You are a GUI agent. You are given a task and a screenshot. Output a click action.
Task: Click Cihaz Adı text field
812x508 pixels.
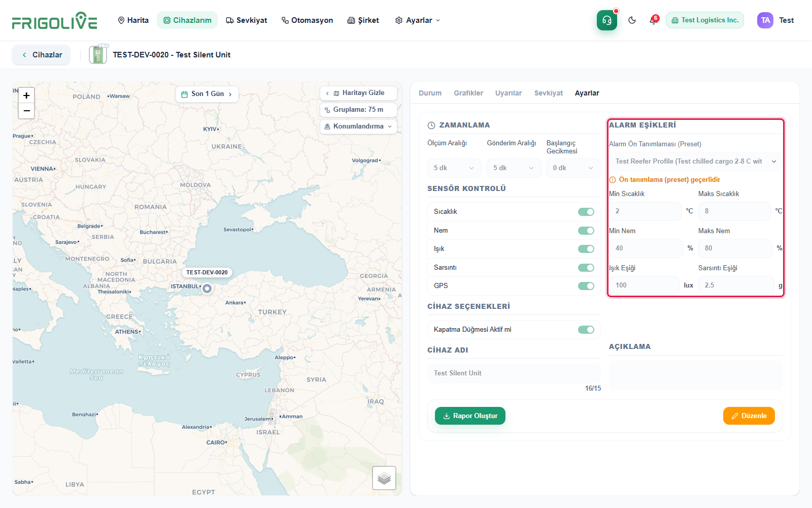coord(514,373)
